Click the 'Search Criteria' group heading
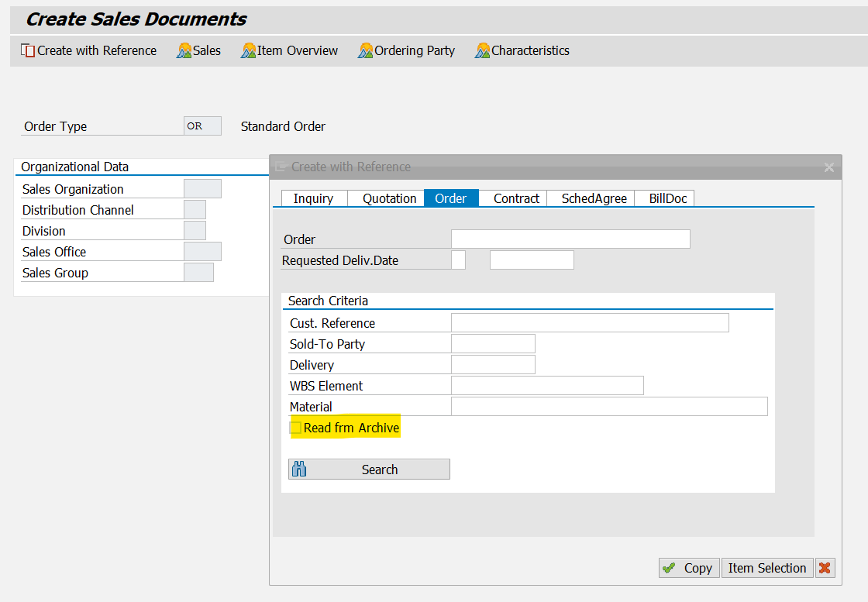 [x=329, y=301]
